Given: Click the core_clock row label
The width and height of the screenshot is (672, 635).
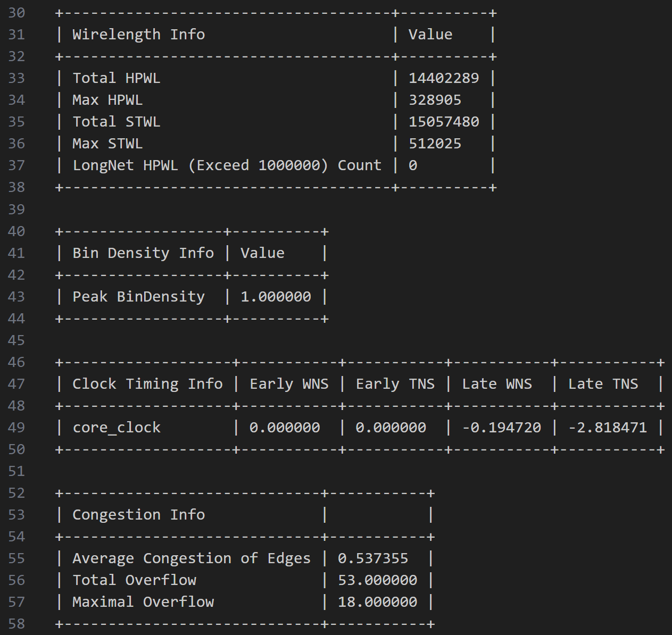Looking at the screenshot, I should point(116,428).
